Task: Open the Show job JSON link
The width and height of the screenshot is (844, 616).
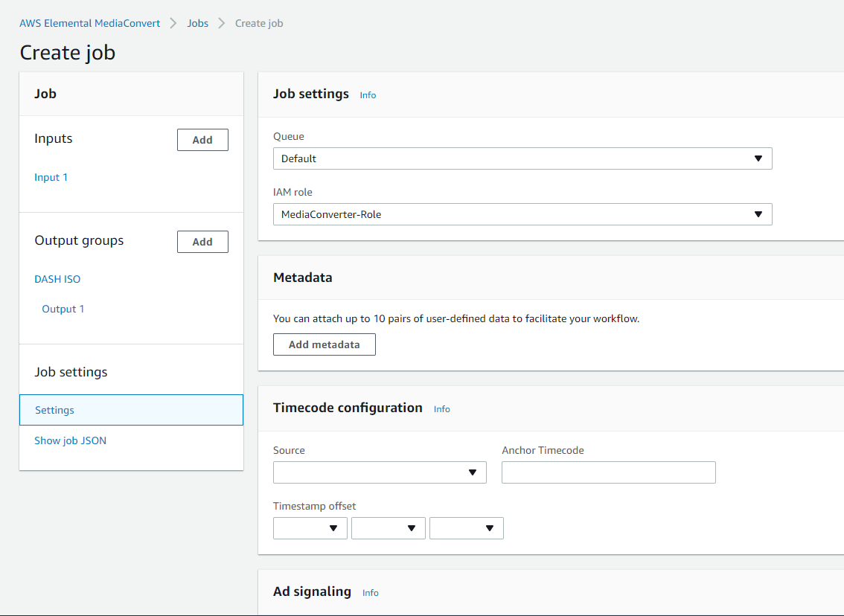Action: pyautogui.click(x=70, y=440)
